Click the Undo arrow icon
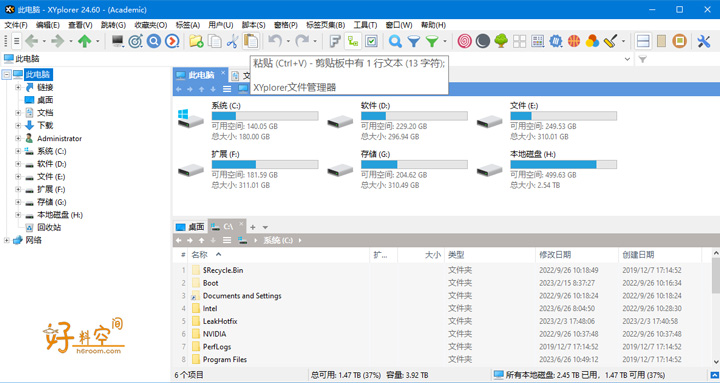 click(x=275, y=41)
